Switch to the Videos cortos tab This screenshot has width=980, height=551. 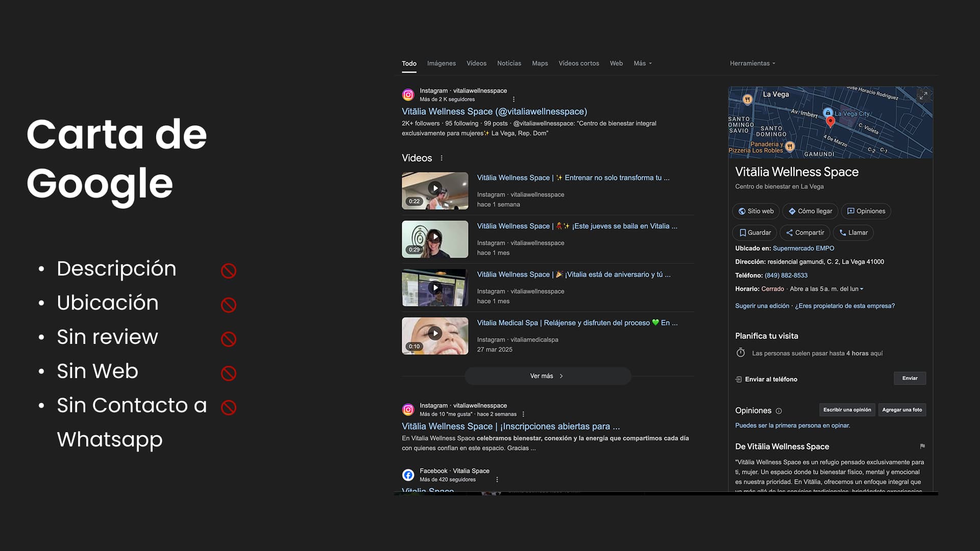(x=579, y=63)
